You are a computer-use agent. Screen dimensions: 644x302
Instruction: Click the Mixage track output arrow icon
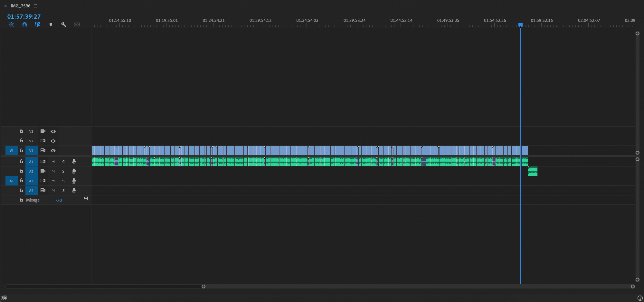tap(86, 198)
